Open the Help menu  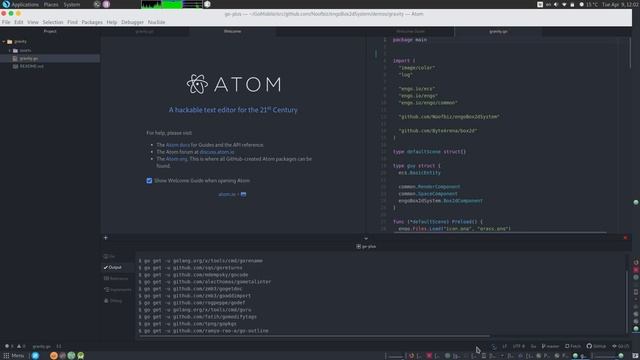click(111, 22)
